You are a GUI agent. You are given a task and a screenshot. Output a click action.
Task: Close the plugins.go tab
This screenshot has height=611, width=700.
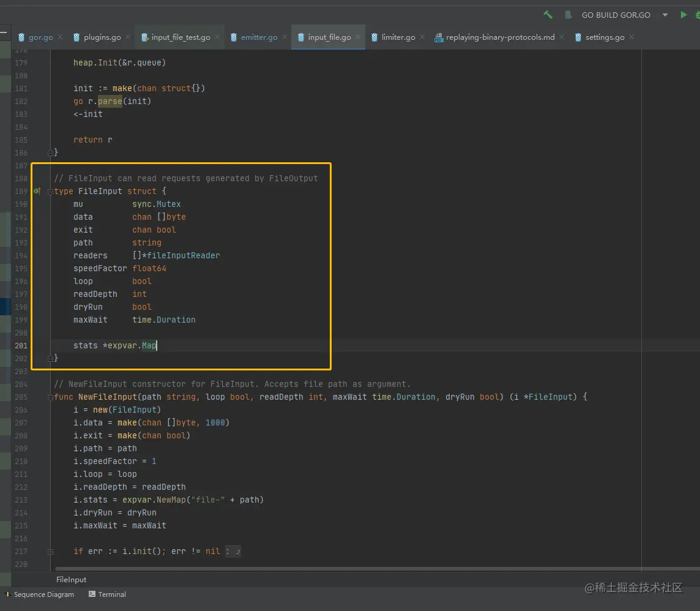tap(128, 37)
